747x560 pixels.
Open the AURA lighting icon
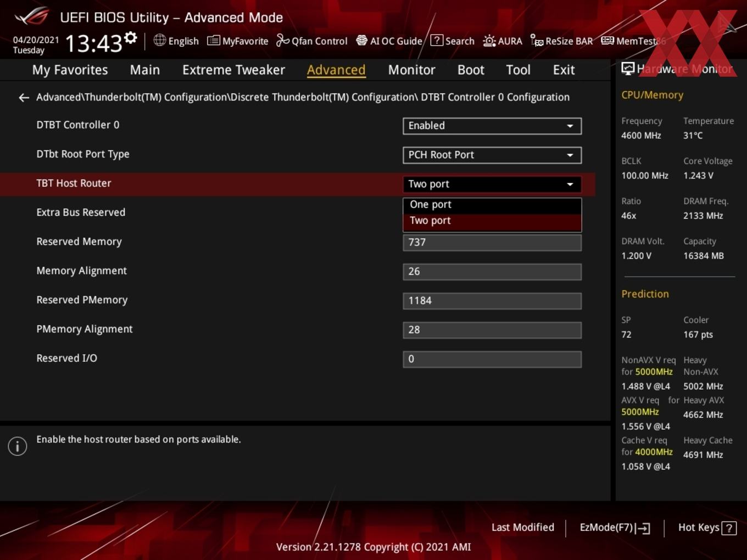489,41
